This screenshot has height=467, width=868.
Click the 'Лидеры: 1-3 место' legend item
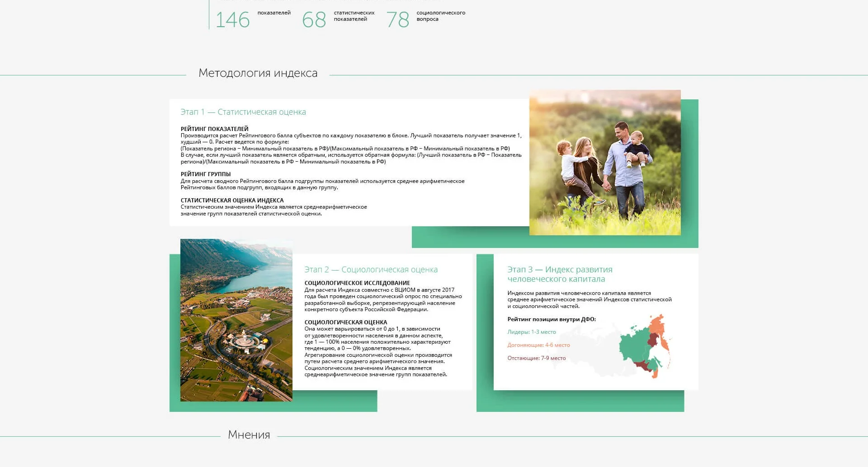pyautogui.click(x=532, y=332)
